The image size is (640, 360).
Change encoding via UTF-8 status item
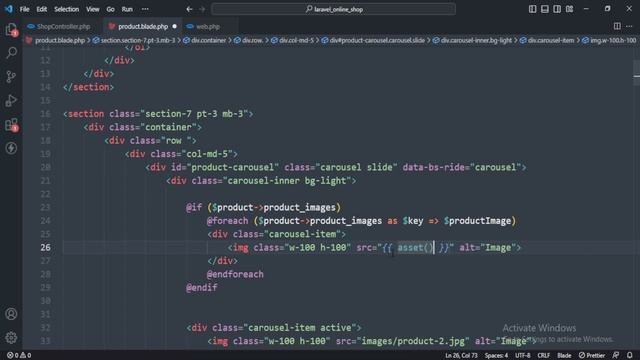pyautogui.click(x=523, y=356)
